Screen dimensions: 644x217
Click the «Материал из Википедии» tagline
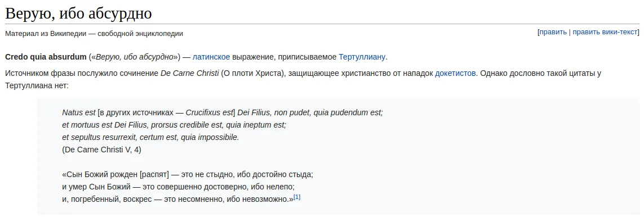click(x=94, y=34)
